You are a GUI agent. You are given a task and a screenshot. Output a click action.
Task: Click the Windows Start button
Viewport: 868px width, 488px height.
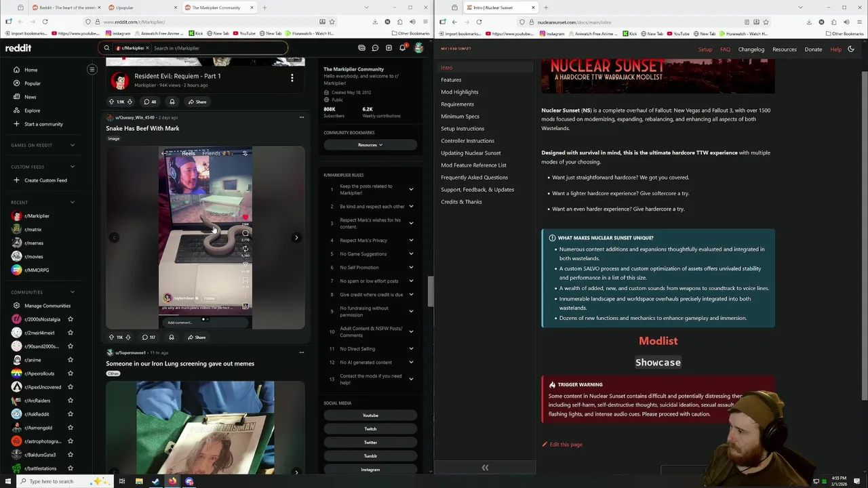tap(8, 481)
